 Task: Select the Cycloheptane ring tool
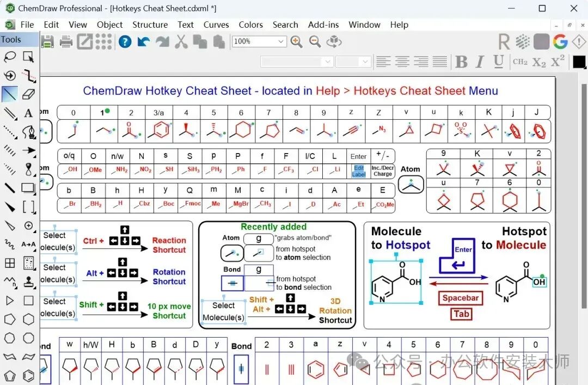10,338
